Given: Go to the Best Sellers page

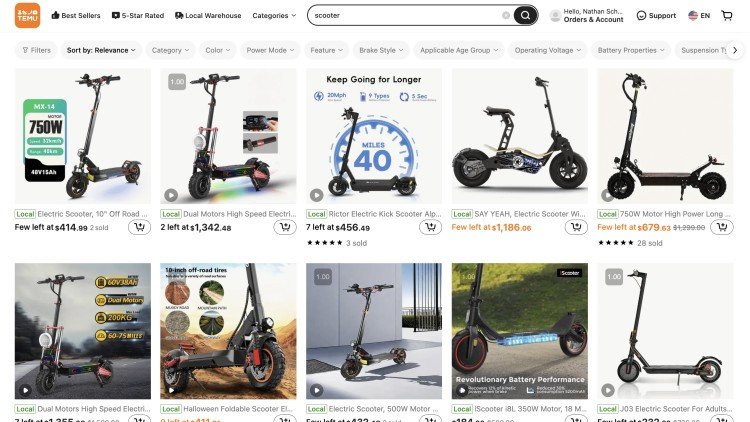Looking at the screenshot, I should (x=76, y=15).
